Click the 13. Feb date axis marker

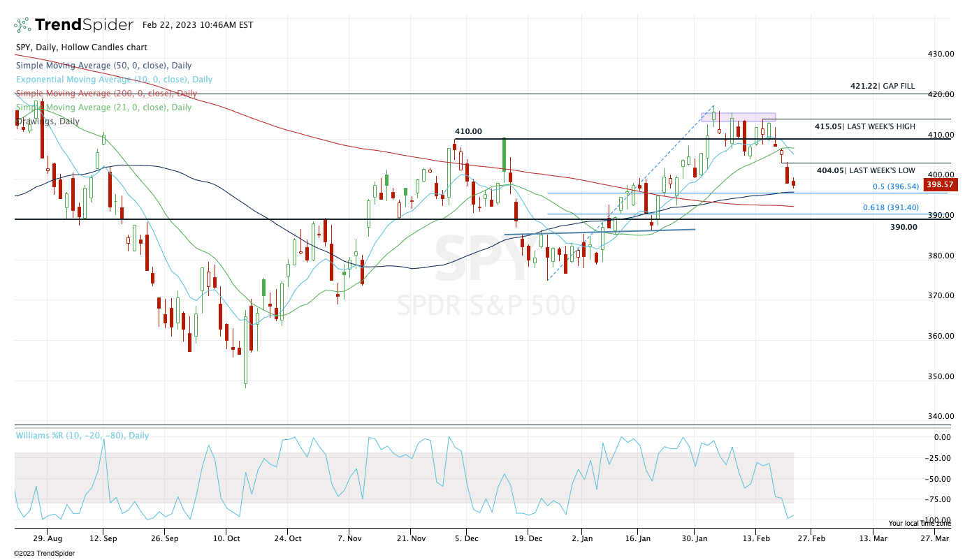click(x=755, y=539)
